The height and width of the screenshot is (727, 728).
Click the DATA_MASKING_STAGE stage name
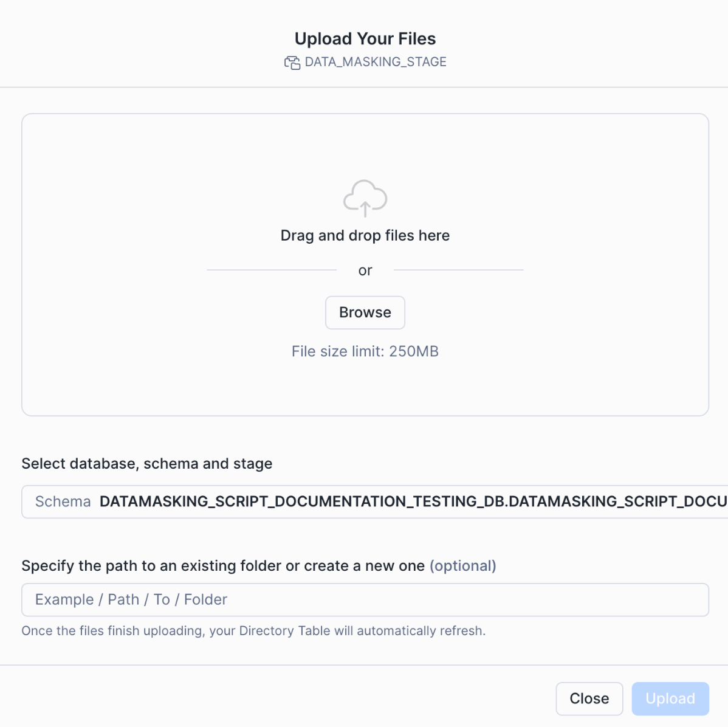tap(376, 62)
